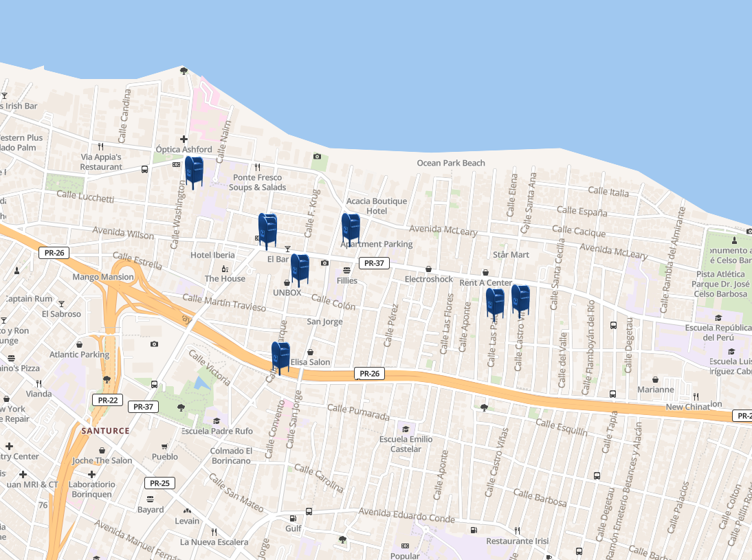Viewport: 752px width, 560px height.
Task: Select the Acacia Boutique Hotel label
Action: 377,206
